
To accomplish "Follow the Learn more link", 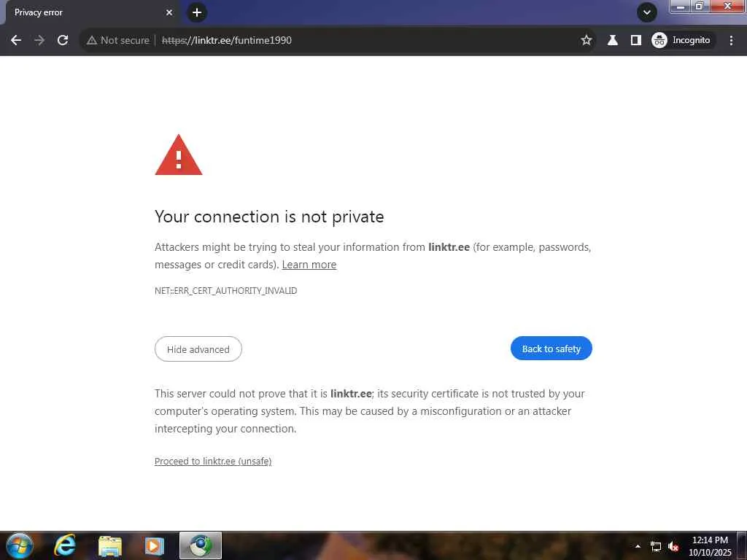I will coord(309,265).
